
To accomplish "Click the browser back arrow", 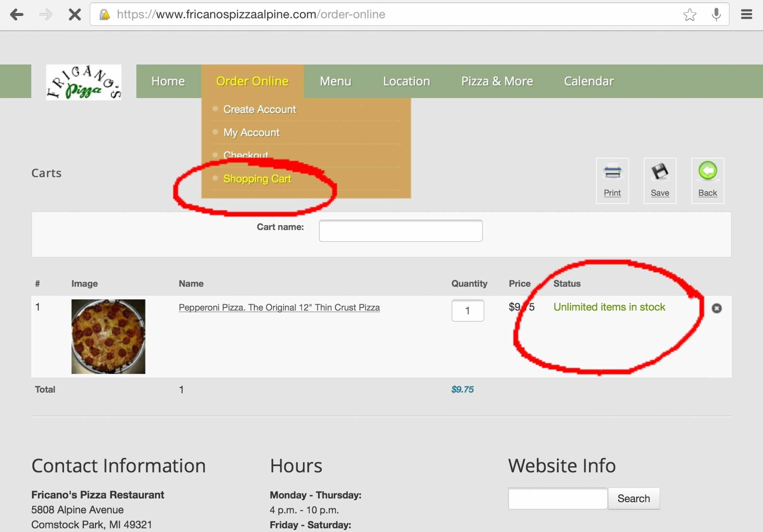I will click(x=17, y=15).
